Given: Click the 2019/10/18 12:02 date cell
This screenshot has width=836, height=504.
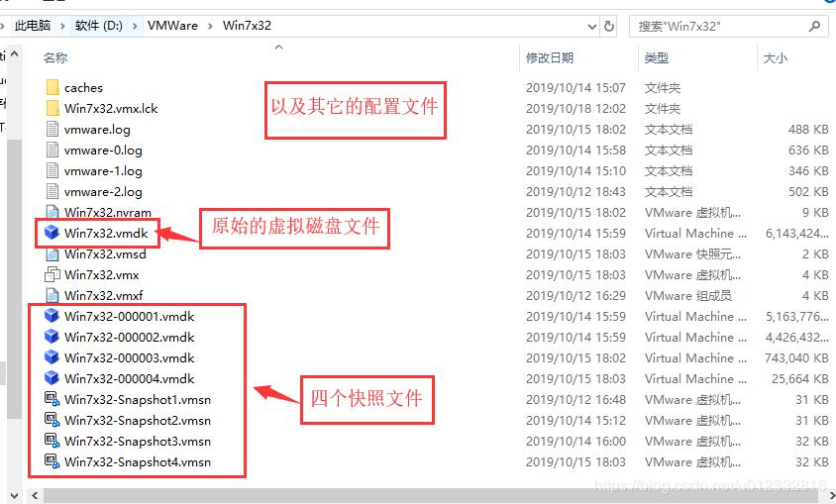Looking at the screenshot, I should tap(575, 109).
